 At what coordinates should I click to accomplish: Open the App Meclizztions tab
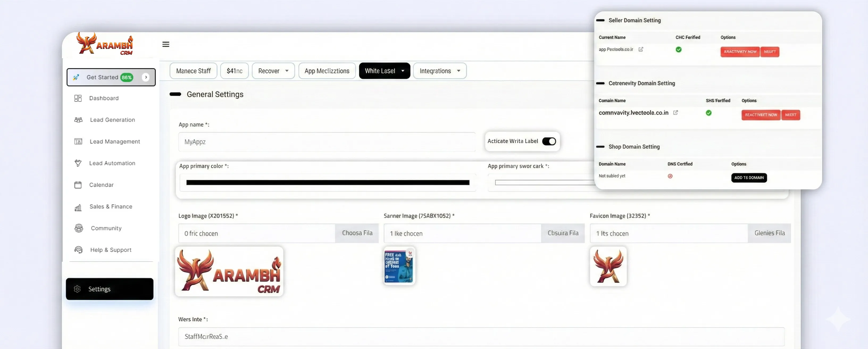(x=327, y=71)
